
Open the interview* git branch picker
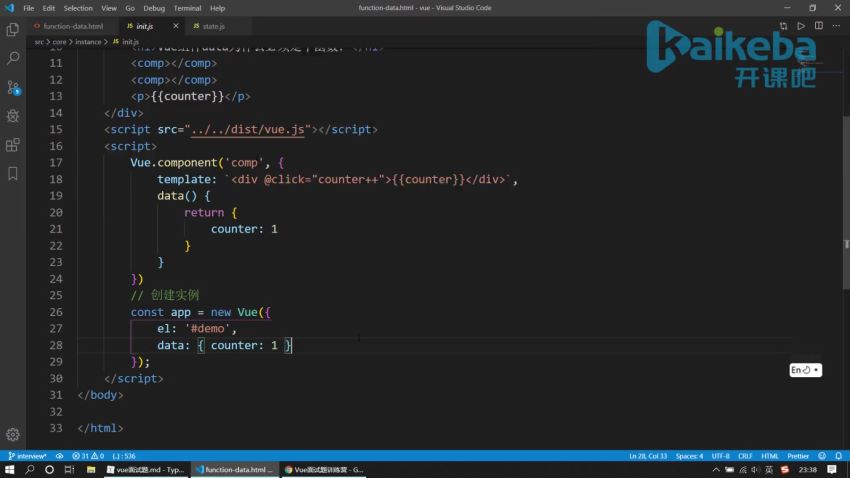(27, 456)
